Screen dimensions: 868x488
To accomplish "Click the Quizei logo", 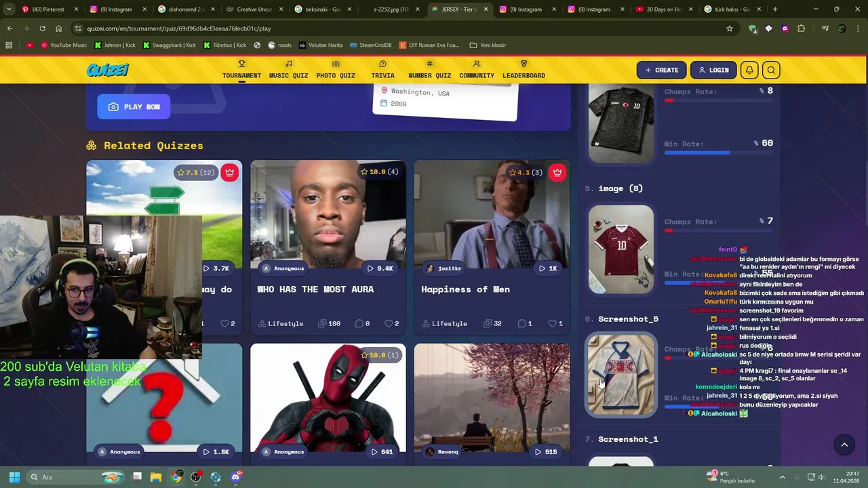I will click(x=108, y=70).
